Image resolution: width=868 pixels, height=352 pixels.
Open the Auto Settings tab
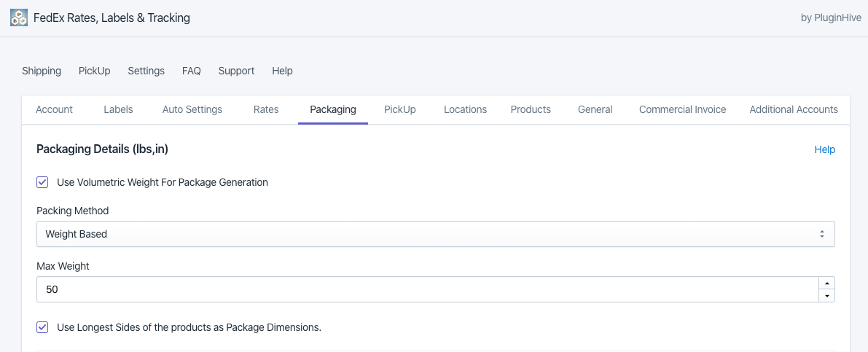click(x=192, y=109)
